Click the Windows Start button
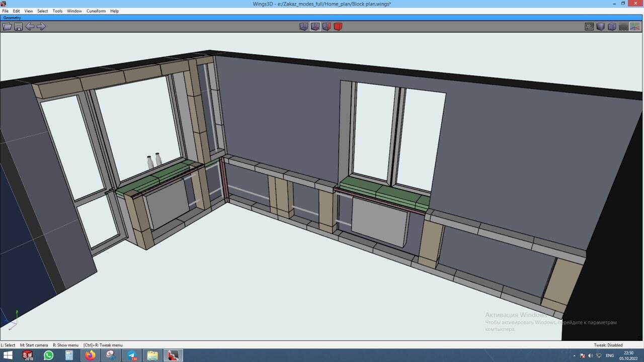This screenshot has height=362, width=644. click(x=9, y=355)
